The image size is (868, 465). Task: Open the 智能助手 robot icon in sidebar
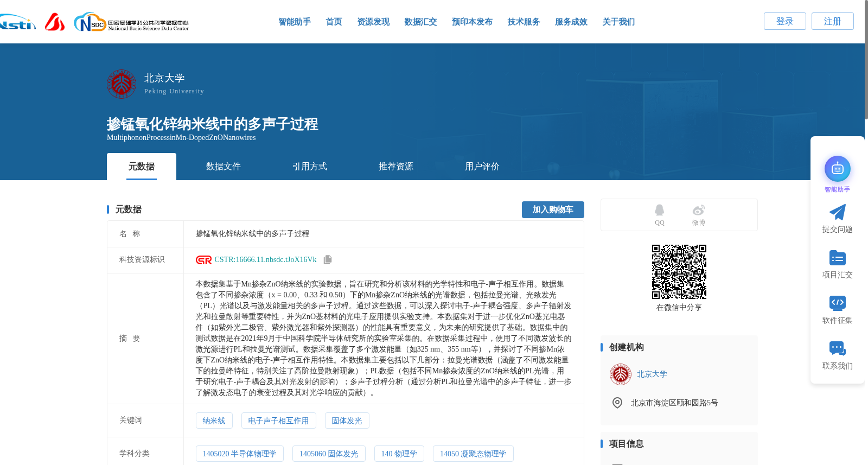[837, 169]
